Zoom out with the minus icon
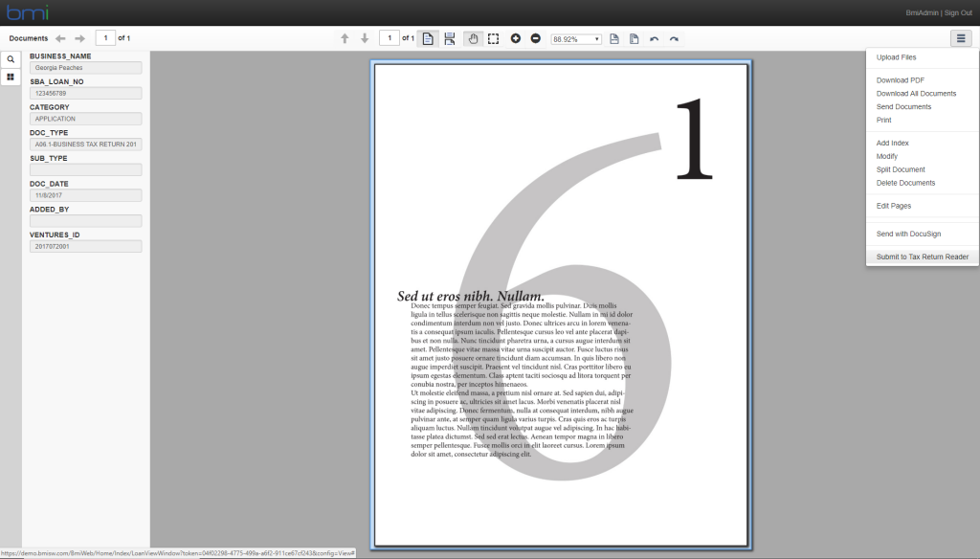Screen dimensions: 980x559 (x=535, y=38)
